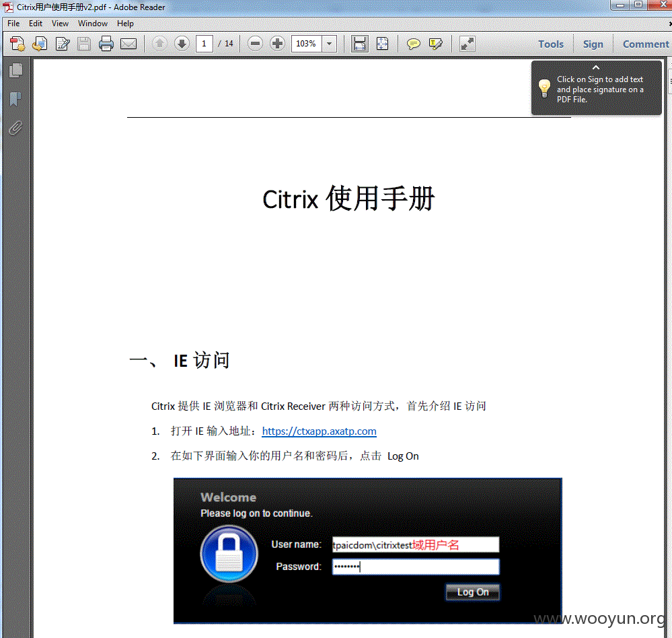The width and height of the screenshot is (672, 638).
Task: Open the Tools pane
Action: tap(551, 44)
